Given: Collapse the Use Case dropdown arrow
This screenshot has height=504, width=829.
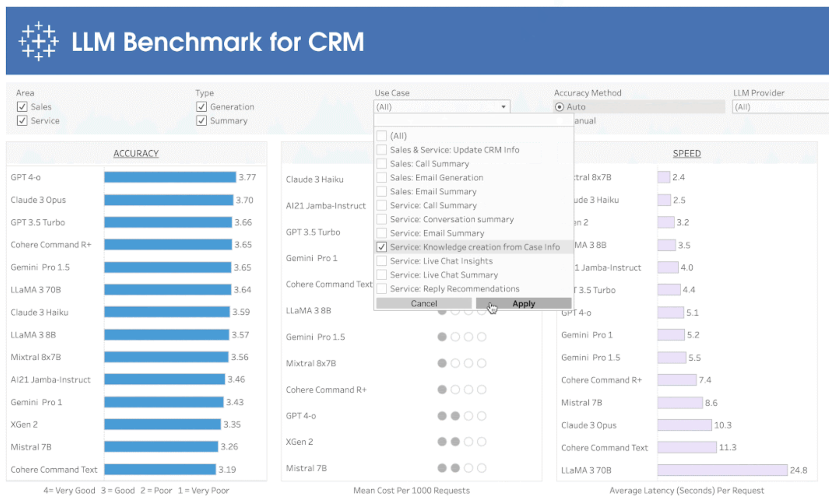Looking at the screenshot, I should tap(503, 107).
